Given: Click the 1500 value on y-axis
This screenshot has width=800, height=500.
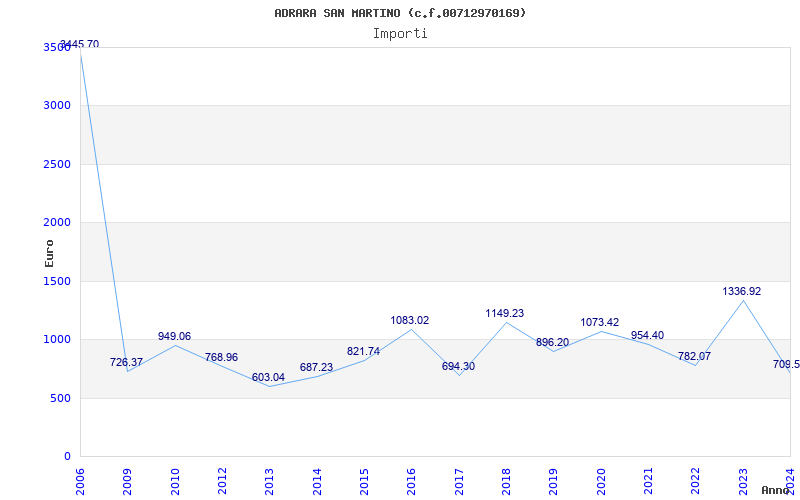Looking at the screenshot, I should [60, 281].
